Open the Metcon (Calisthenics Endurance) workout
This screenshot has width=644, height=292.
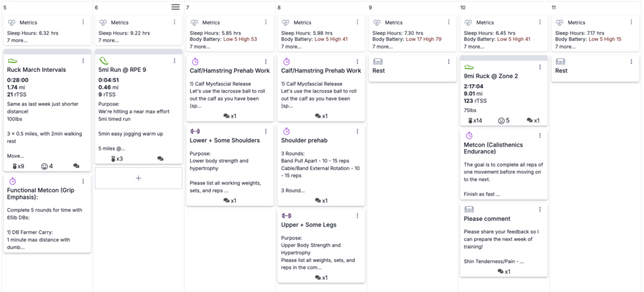(500, 149)
